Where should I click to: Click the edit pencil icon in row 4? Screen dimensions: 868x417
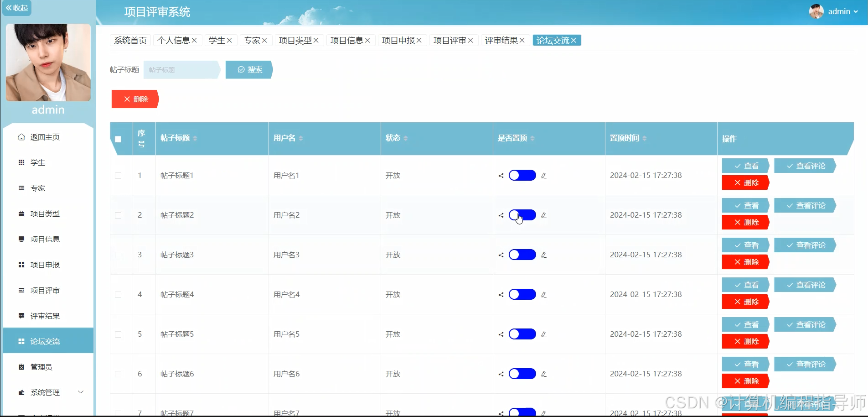(x=544, y=295)
